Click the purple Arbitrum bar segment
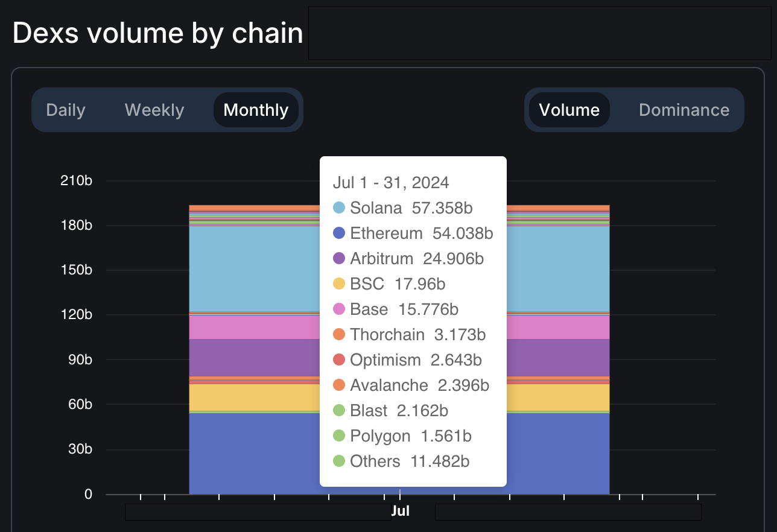The height and width of the screenshot is (532, 777). click(253, 357)
